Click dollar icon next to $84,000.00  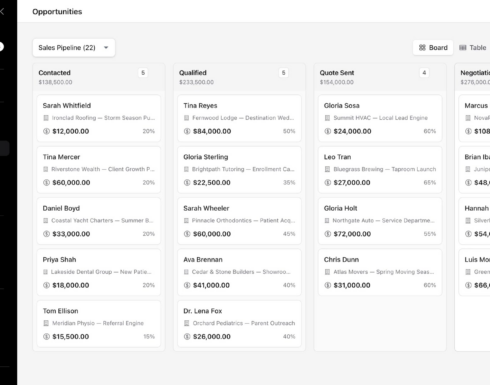[x=187, y=131]
